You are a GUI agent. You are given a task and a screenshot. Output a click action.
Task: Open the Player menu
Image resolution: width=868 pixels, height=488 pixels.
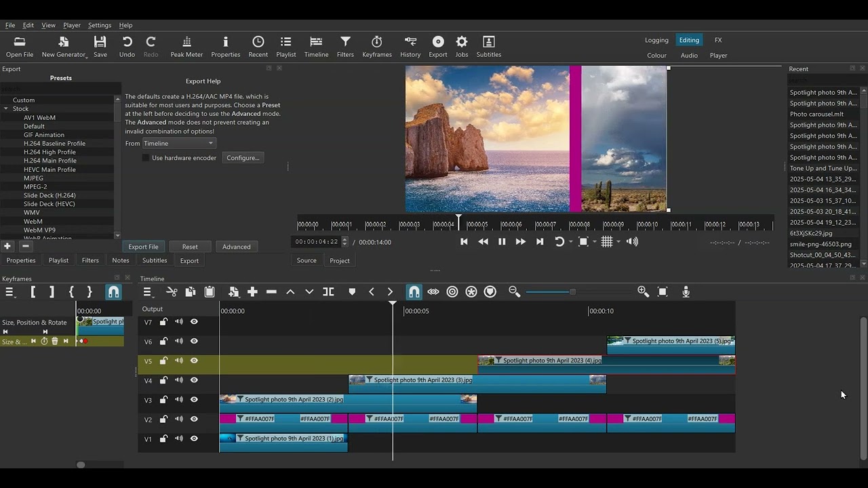72,25
